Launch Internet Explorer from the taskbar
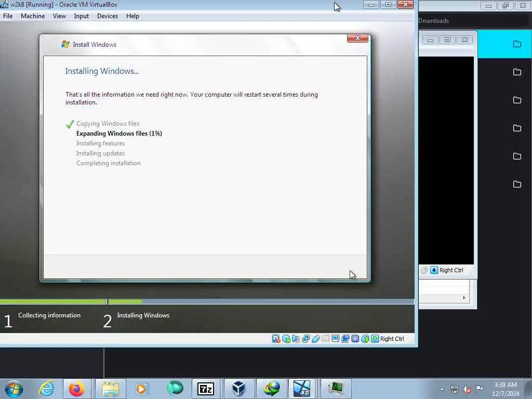532x399 pixels. point(46,389)
